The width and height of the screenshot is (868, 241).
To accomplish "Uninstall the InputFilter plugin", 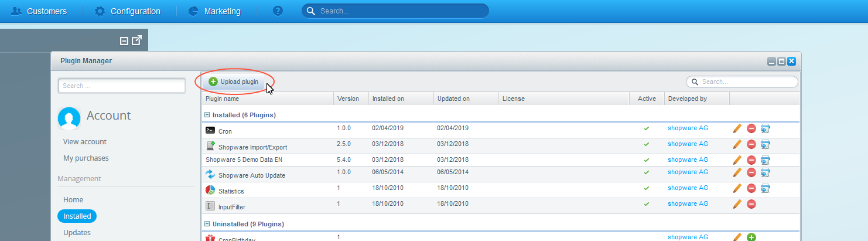I will click(x=751, y=204).
